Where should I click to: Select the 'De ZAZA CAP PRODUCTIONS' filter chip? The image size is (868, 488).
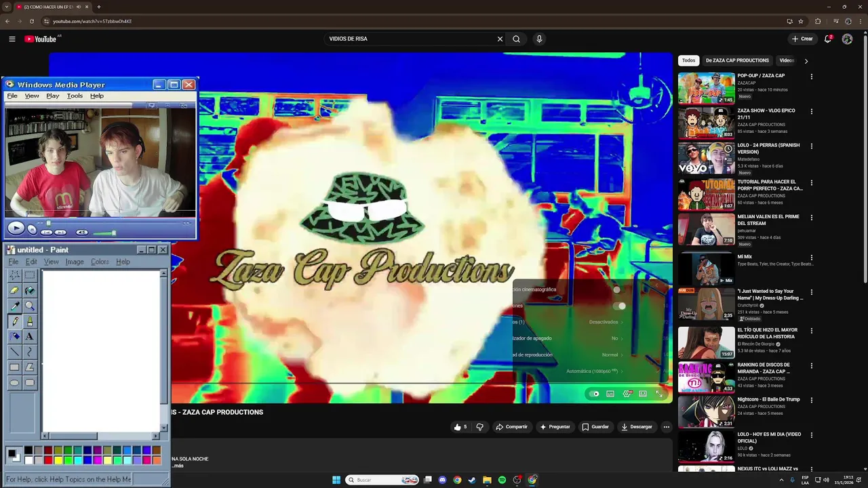tap(737, 60)
